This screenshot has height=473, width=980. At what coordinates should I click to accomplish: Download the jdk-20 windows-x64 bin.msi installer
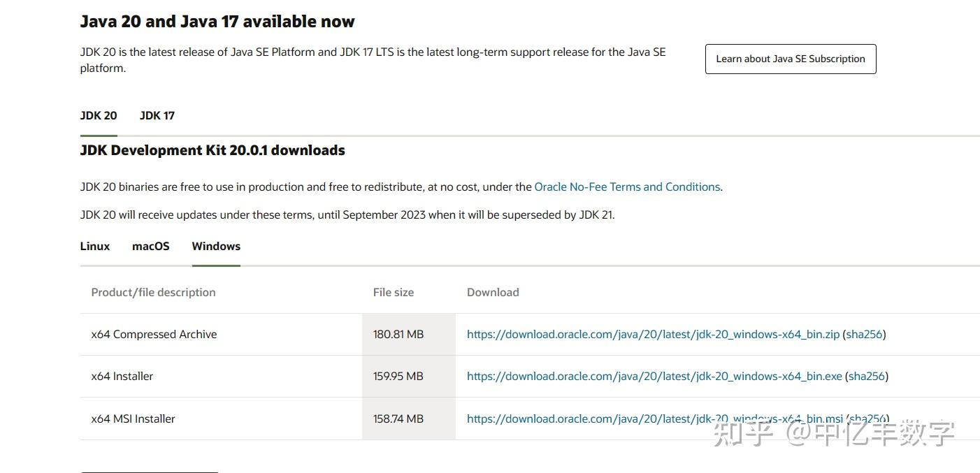pos(654,419)
